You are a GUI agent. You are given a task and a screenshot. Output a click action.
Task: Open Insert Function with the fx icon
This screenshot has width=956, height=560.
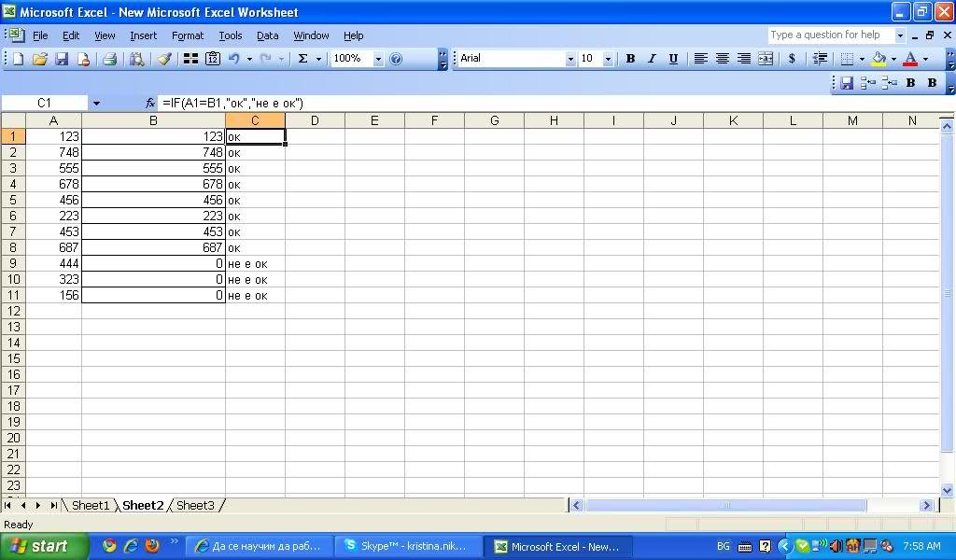pyautogui.click(x=150, y=103)
